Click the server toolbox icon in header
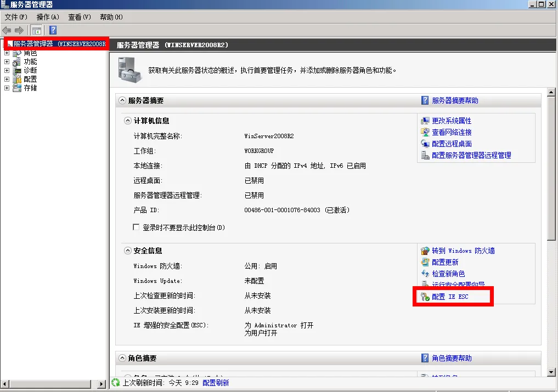The height and width of the screenshot is (392, 558). tap(129, 70)
